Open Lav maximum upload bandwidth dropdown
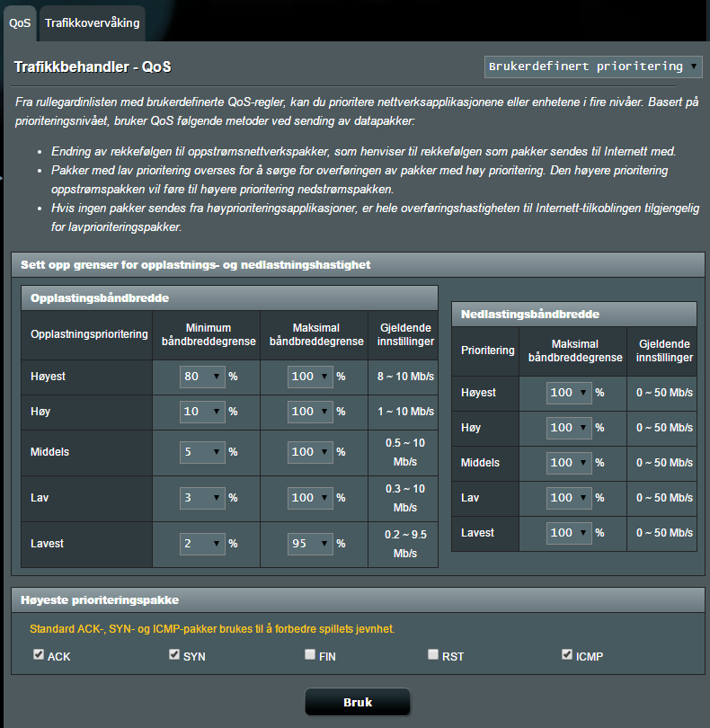The height and width of the screenshot is (728, 710). [310, 498]
